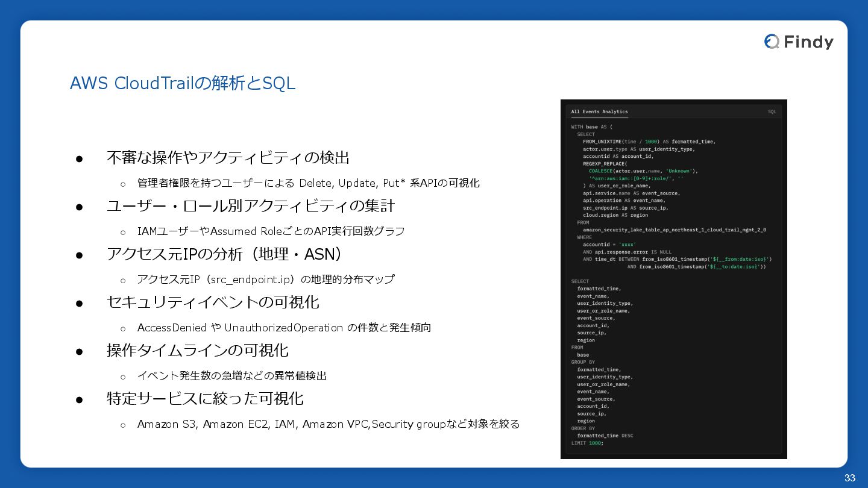Click the 'LIMIT 1000;' code line

587,443
